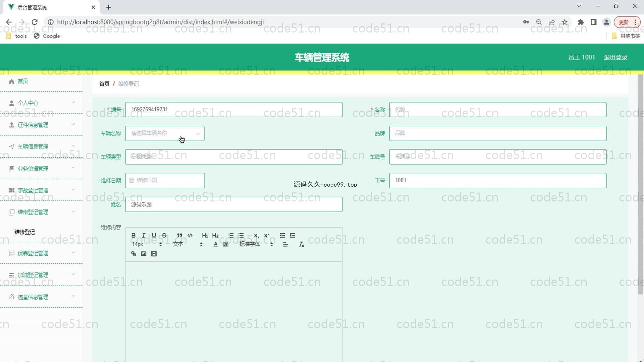The image size is (644, 362).
Task: Click the 更新 browser update button
Action: 627,22
